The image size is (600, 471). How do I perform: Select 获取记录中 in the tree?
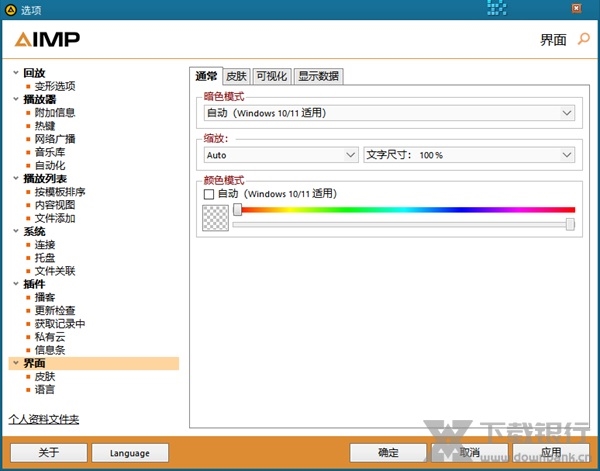60,324
